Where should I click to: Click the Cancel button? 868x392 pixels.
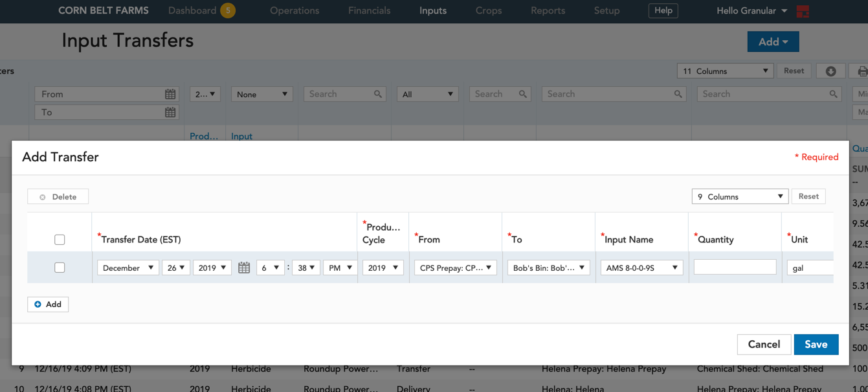(764, 344)
